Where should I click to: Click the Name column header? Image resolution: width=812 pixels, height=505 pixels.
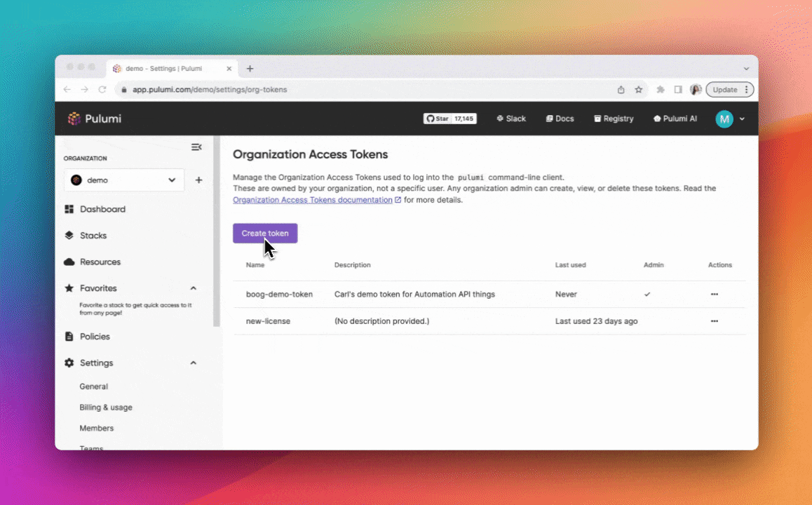255,264
